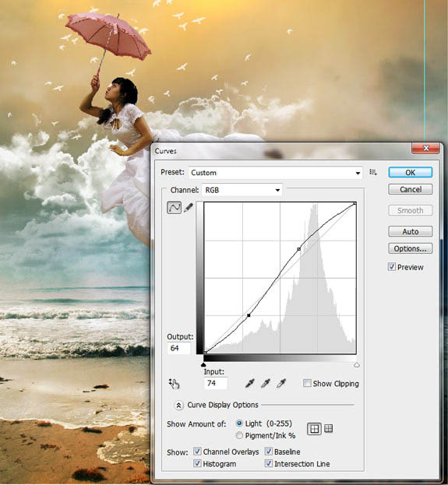
Task: Uncheck the Histogram checkbox
Action: tap(197, 463)
